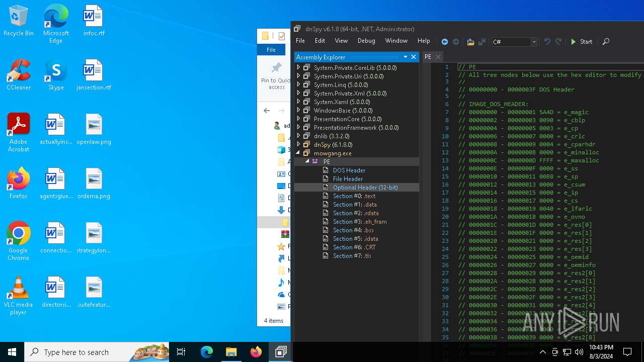Viewport: 644px width, 362px height.
Task: Collapse the PE tree node
Action: tap(307, 161)
